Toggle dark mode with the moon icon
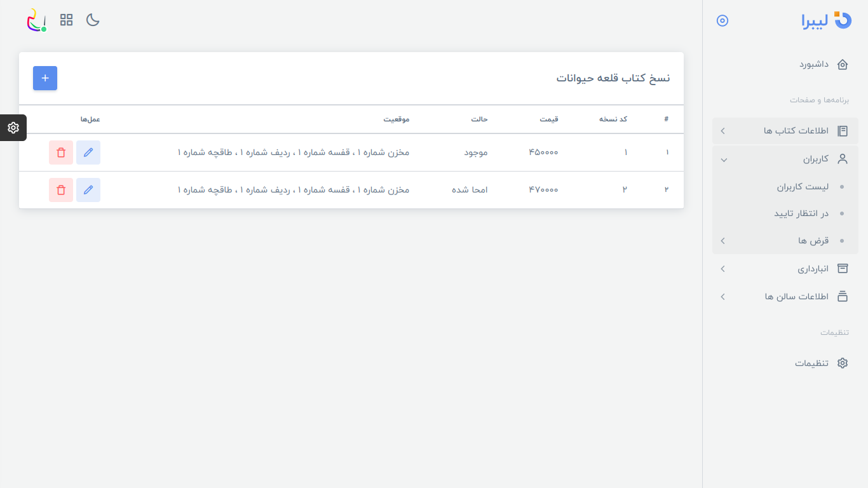868x488 pixels. pyautogui.click(x=93, y=20)
